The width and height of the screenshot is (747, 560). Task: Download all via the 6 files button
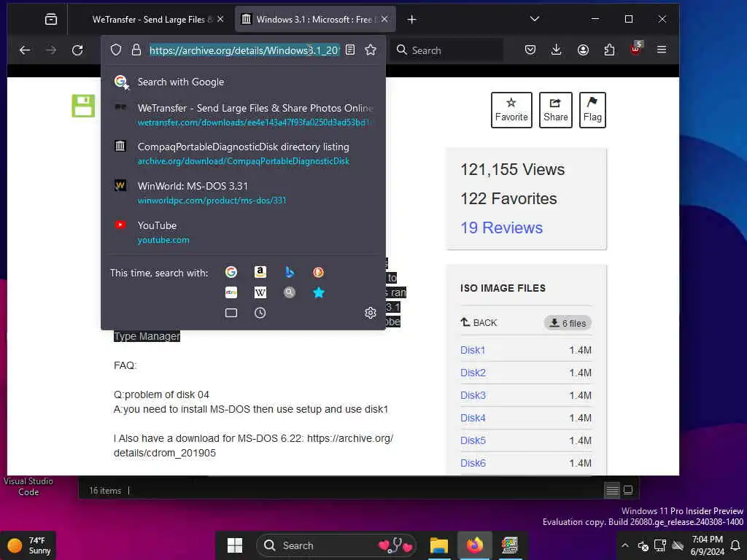pyautogui.click(x=568, y=323)
